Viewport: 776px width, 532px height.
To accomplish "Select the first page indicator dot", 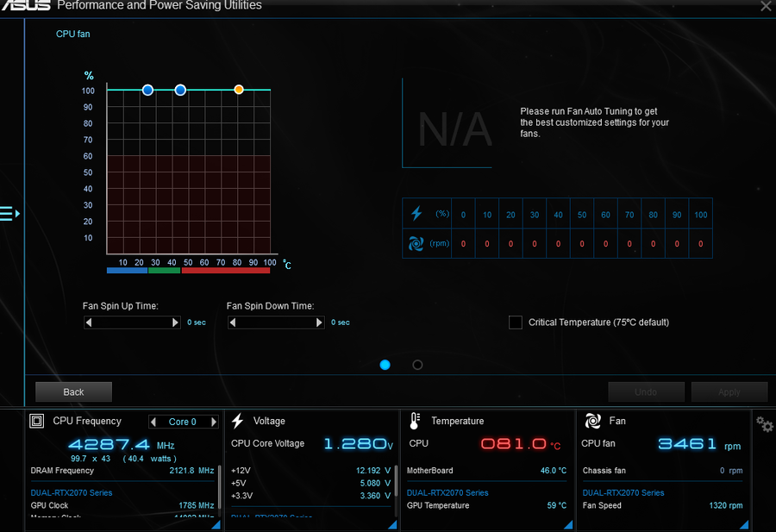I will (x=385, y=365).
